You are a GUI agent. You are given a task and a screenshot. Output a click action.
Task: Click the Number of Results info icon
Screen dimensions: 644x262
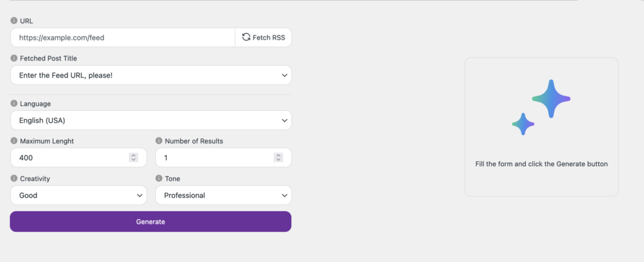point(158,141)
